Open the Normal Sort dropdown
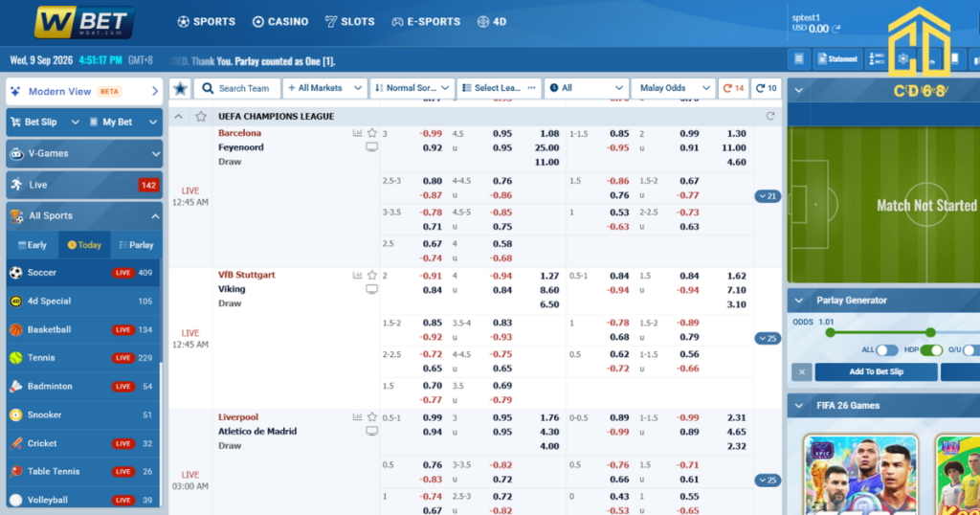980x515 pixels. pos(412,88)
